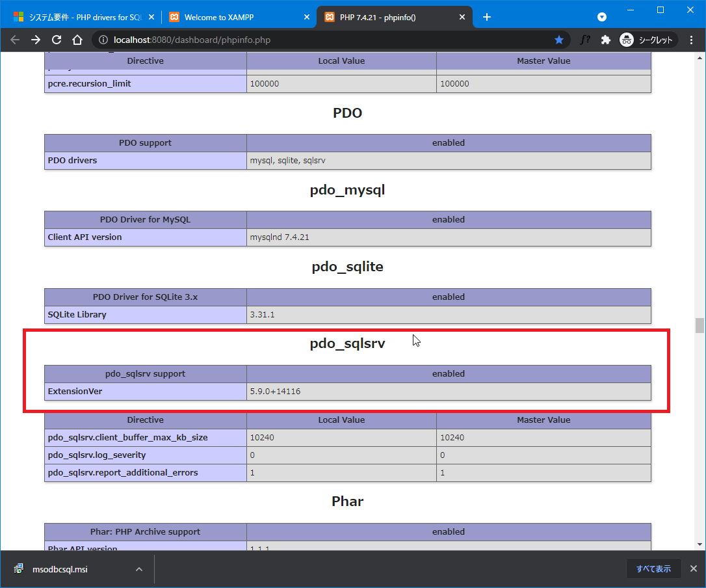Image resolution: width=706 pixels, height=588 pixels.
Task: Open the tab search dropdown button
Action: [x=602, y=17]
